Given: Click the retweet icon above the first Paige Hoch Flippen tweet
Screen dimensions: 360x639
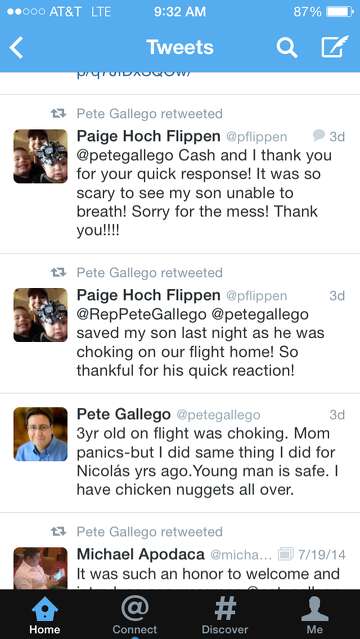Looking at the screenshot, I should tap(58, 113).
